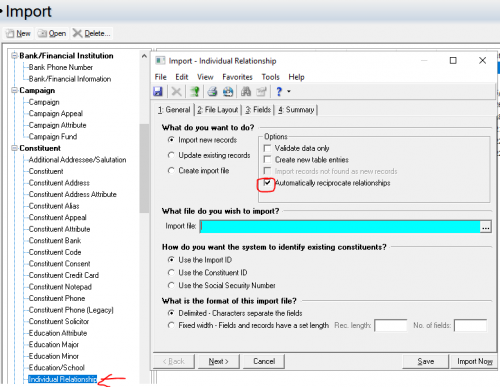Open the Help menu
The width and height of the screenshot is (500, 387).
296,77
